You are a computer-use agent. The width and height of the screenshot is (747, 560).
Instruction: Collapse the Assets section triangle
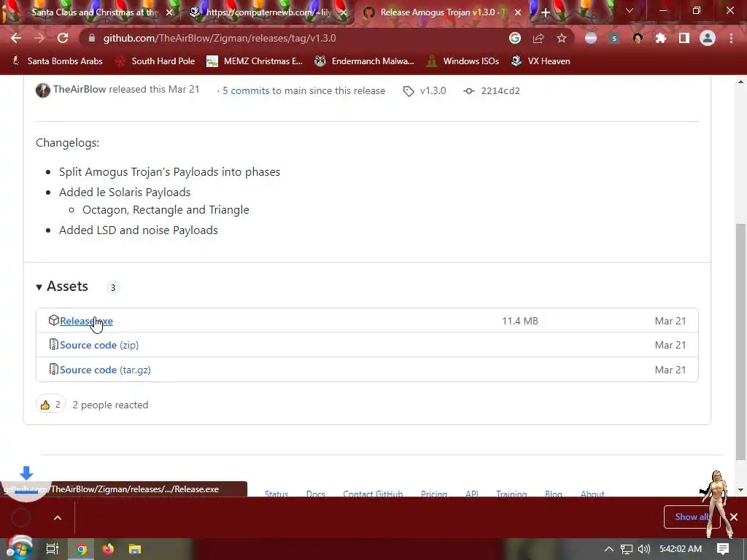39,287
